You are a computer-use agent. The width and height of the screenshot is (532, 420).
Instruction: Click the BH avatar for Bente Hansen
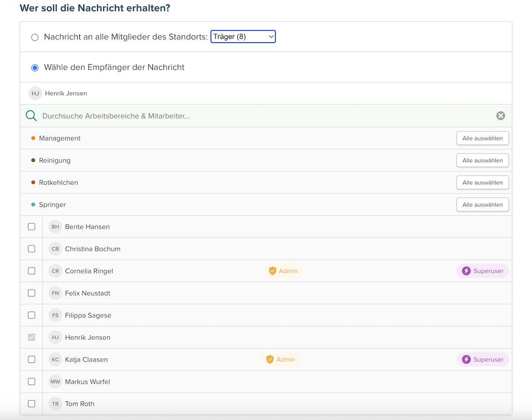click(x=55, y=227)
